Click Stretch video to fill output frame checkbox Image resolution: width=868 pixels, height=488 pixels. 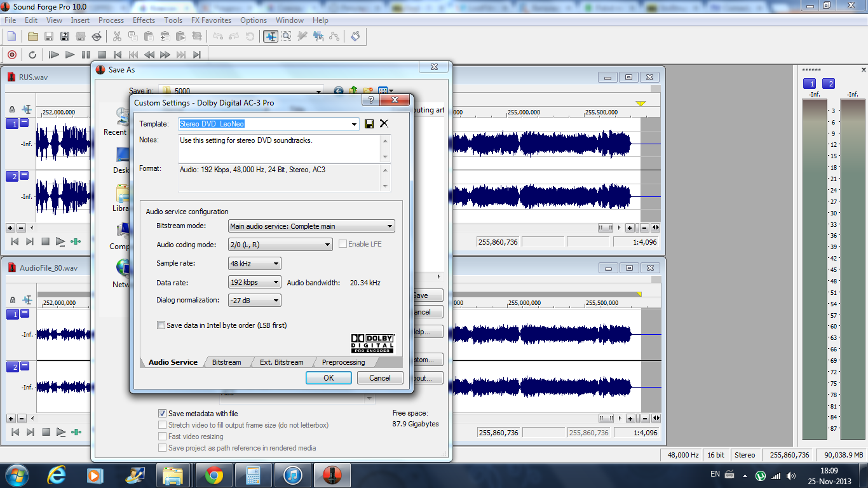162,425
